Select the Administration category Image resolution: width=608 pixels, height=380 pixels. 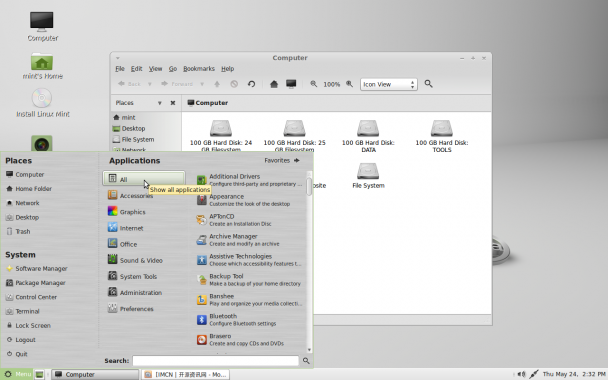point(143,292)
